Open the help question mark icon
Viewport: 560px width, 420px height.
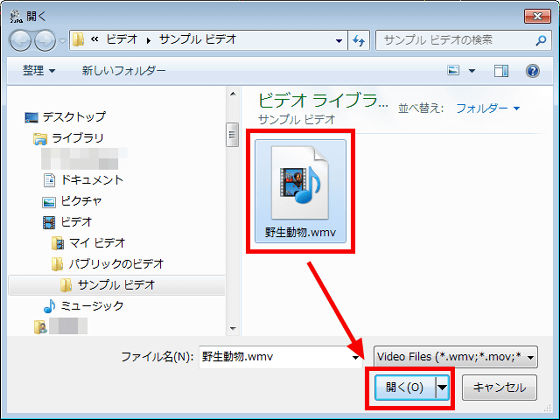532,71
